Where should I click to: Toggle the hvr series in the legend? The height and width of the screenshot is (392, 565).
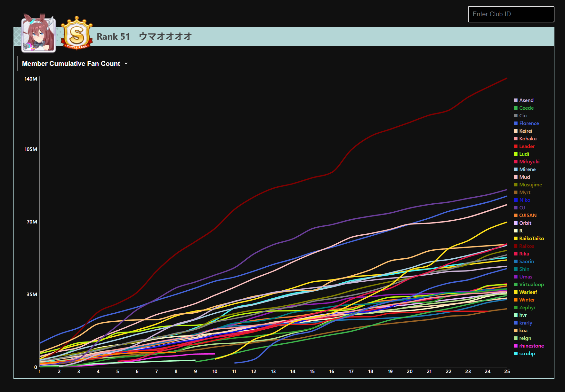tap(520, 315)
